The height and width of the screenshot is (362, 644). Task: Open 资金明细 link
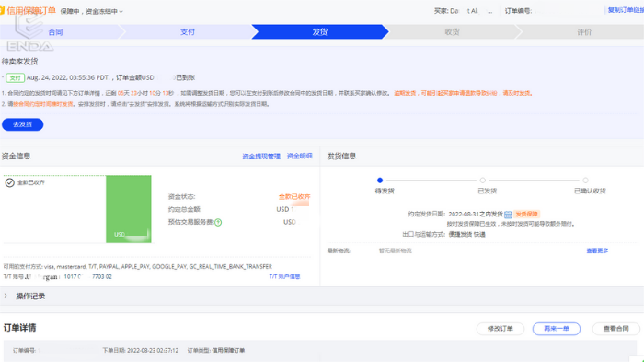pyautogui.click(x=299, y=156)
